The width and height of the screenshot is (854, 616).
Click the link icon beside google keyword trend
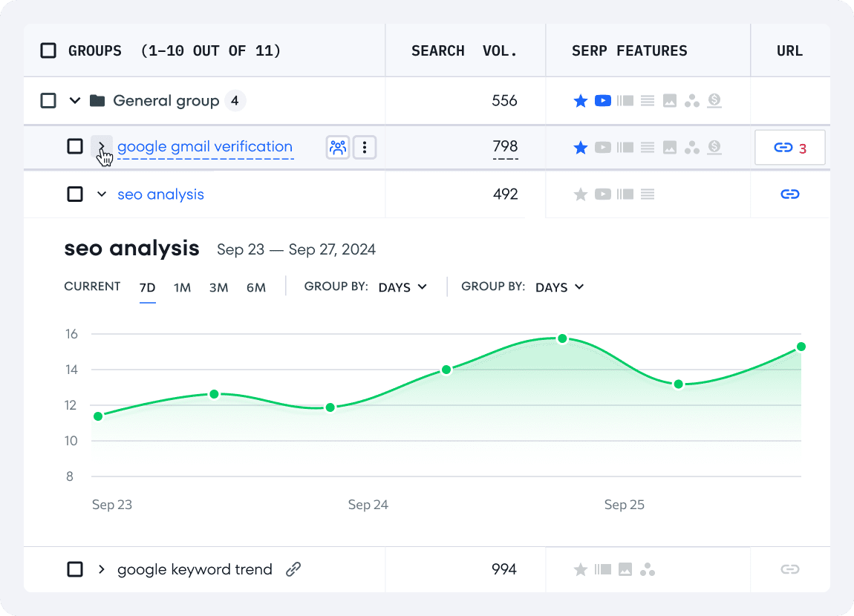click(293, 569)
